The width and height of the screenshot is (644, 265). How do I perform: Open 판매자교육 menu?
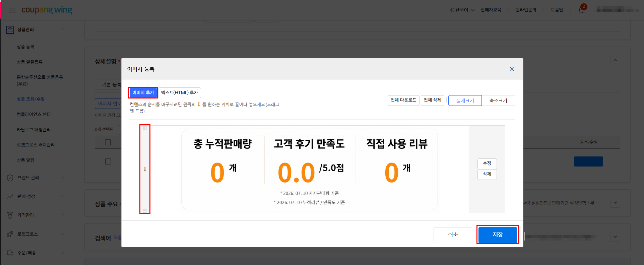coord(491,10)
